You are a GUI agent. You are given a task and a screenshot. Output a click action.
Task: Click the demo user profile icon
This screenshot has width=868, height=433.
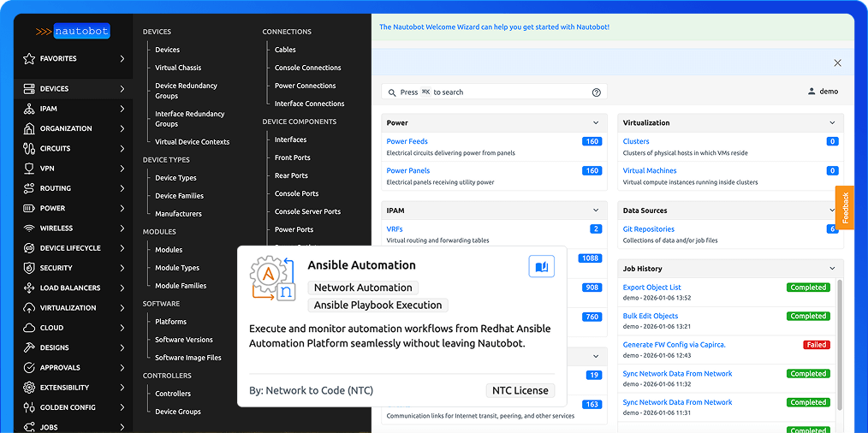812,92
